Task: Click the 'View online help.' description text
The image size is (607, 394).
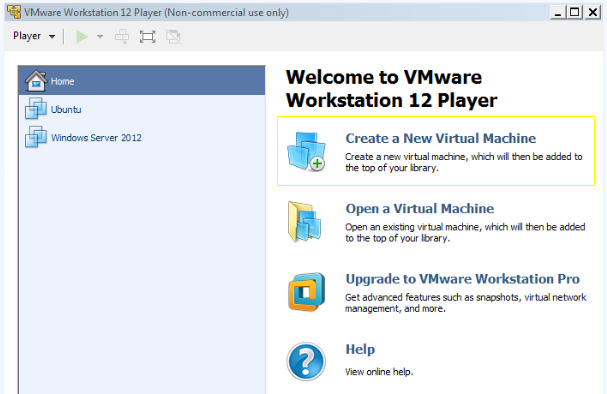Action: [379, 372]
